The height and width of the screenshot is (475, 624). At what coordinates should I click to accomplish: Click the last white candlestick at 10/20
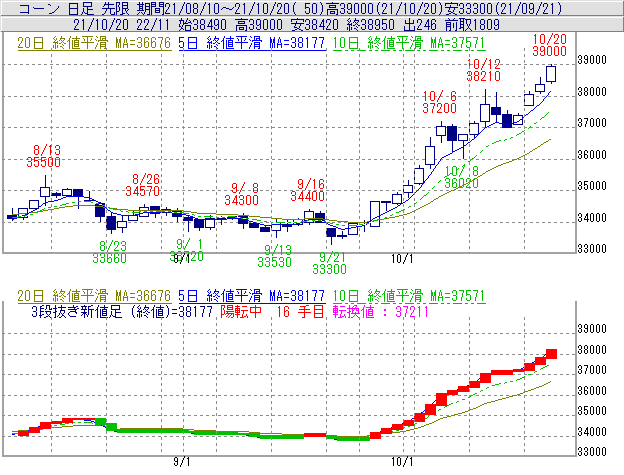pos(551,74)
